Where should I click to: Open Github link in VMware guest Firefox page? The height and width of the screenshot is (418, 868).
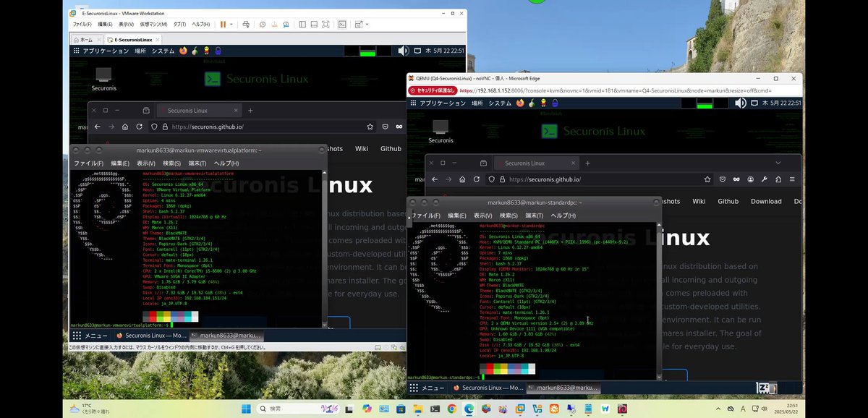coord(391,149)
